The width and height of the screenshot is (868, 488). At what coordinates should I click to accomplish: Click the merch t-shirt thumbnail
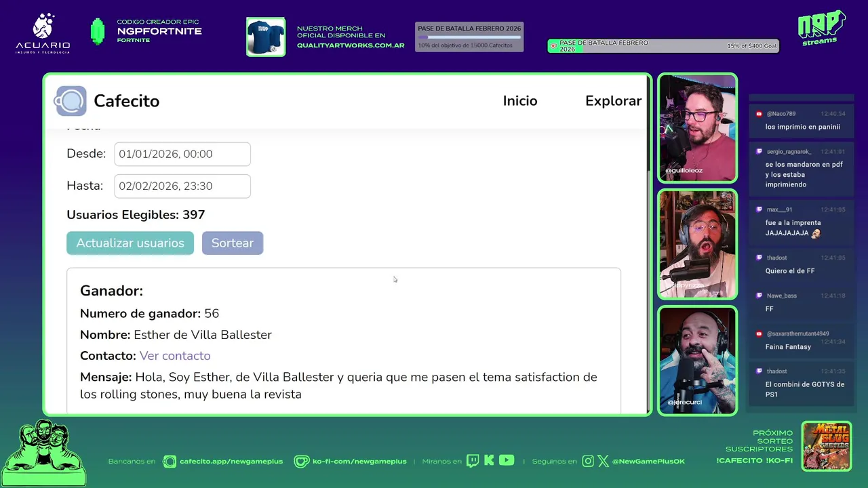click(266, 37)
